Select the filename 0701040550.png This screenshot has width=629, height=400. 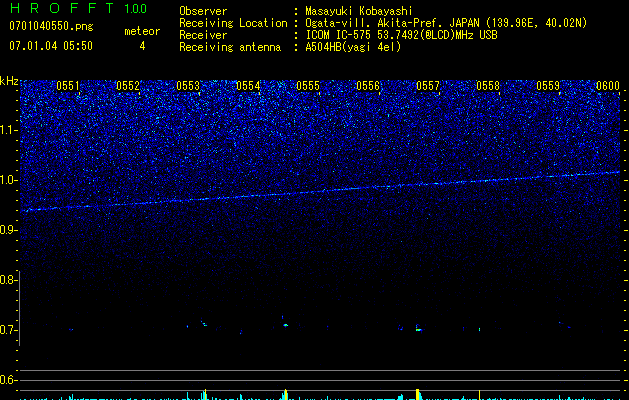(x=51, y=26)
